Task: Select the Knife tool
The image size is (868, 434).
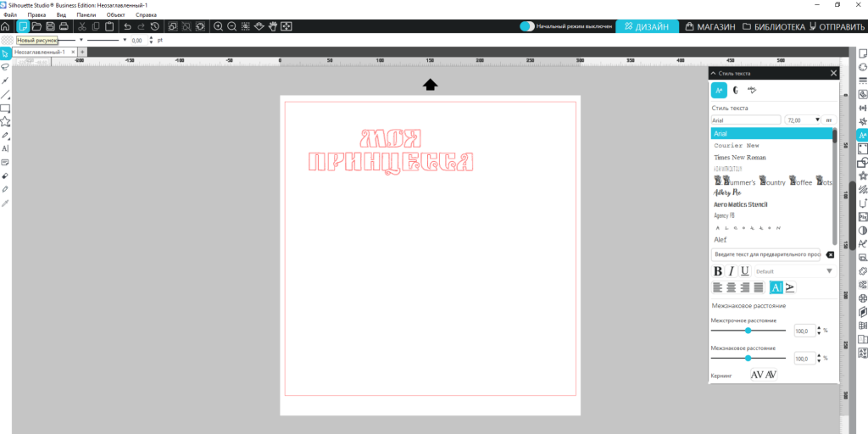Action: [x=5, y=189]
